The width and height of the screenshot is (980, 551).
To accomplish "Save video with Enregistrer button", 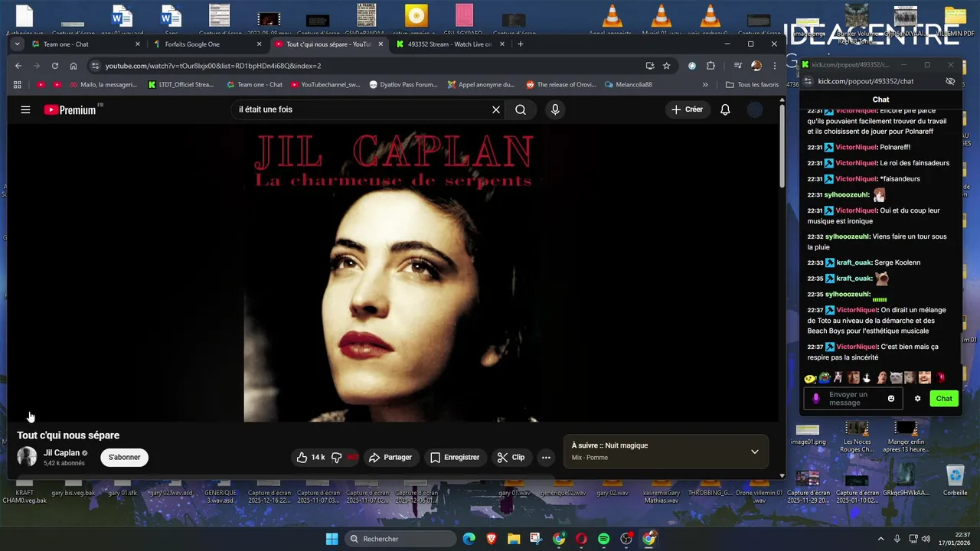I will [x=455, y=457].
